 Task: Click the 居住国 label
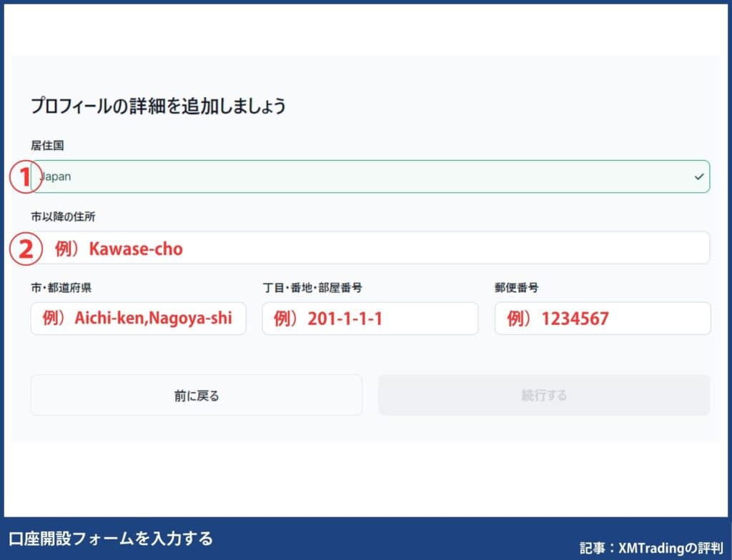coord(47,146)
